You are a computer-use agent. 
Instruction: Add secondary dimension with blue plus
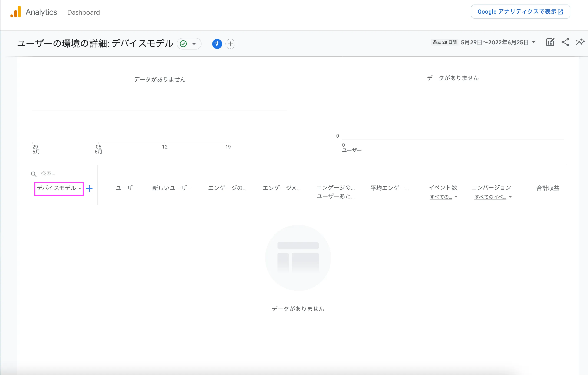point(89,189)
